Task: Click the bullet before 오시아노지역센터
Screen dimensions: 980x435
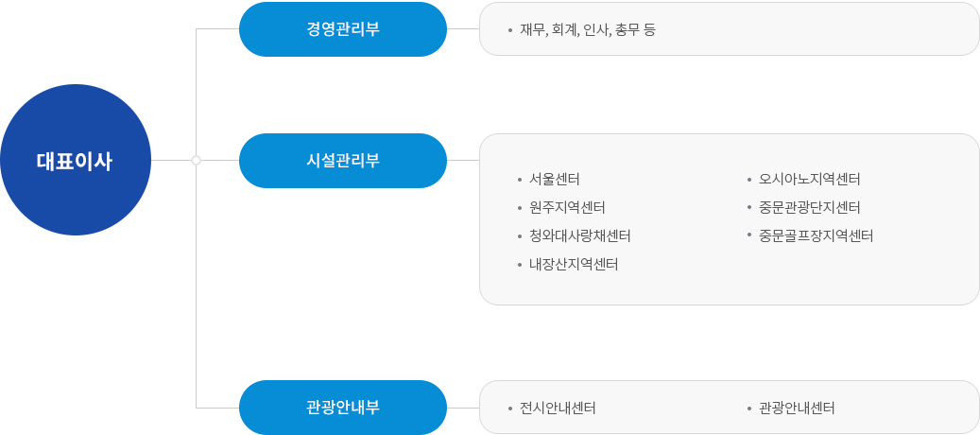Action: point(749,180)
